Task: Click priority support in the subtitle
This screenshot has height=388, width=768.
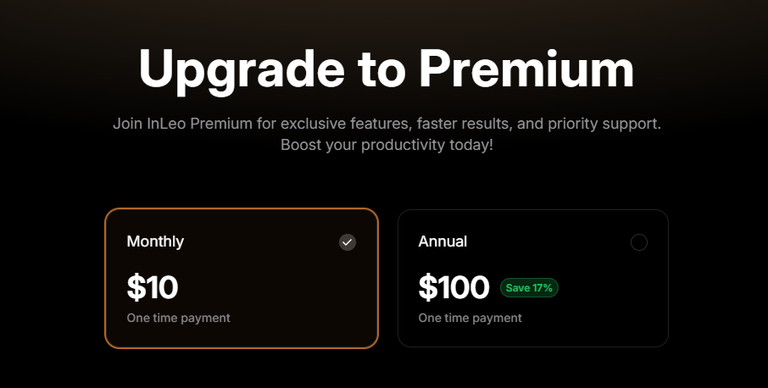Action: [604, 124]
